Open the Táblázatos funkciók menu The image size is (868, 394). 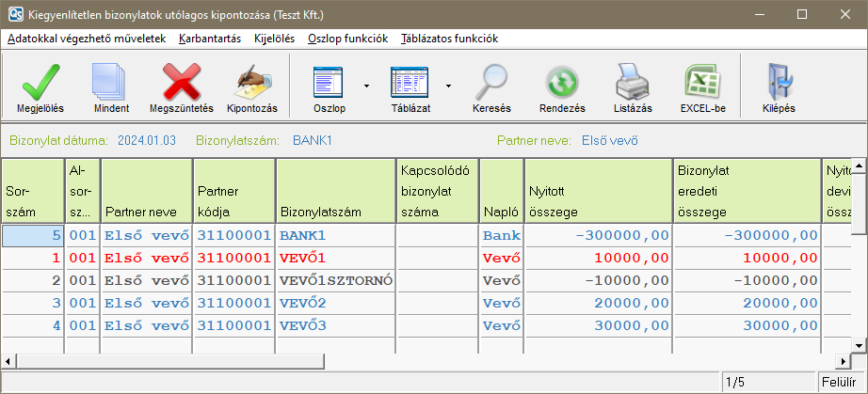click(449, 39)
